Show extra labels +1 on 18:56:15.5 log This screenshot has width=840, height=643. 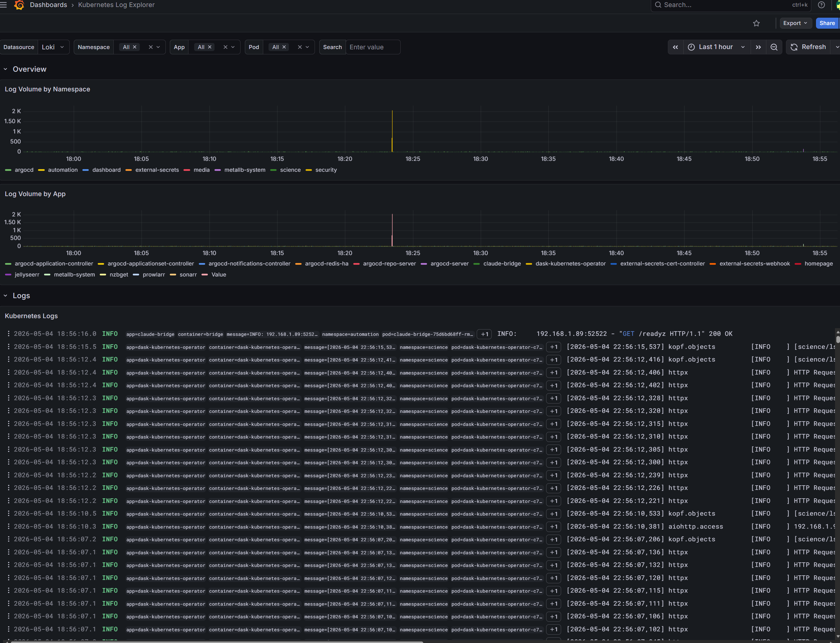[x=554, y=347]
